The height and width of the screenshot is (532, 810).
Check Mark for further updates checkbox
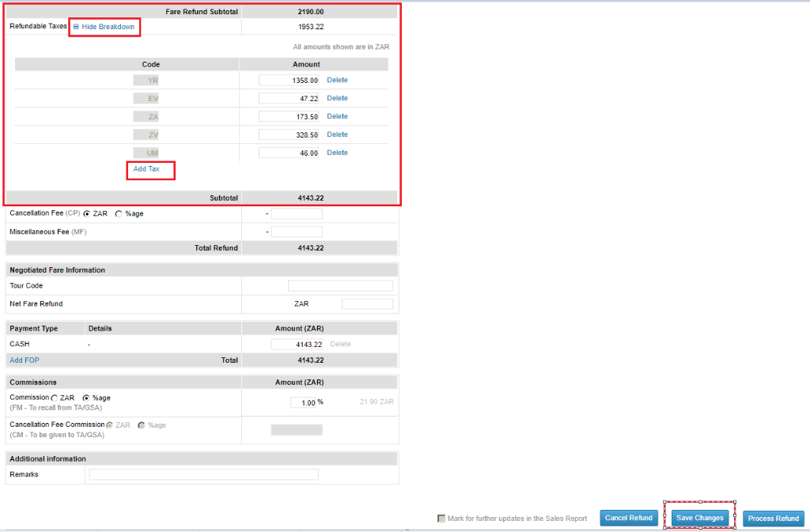click(441, 519)
